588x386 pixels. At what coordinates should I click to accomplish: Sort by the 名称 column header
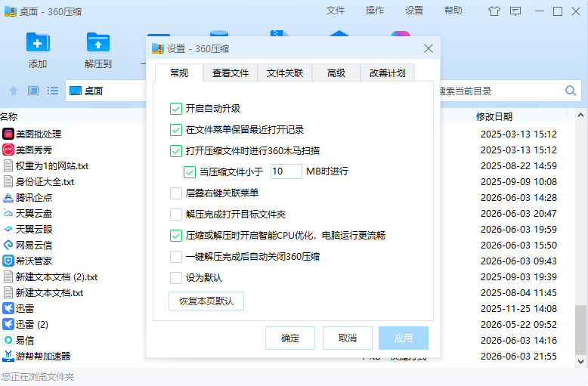pos(9,116)
